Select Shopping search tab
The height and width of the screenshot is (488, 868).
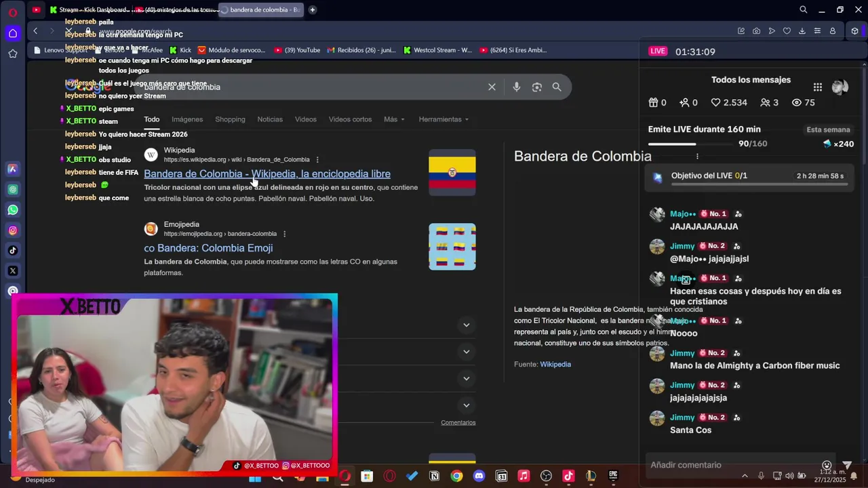[x=230, y=119]
